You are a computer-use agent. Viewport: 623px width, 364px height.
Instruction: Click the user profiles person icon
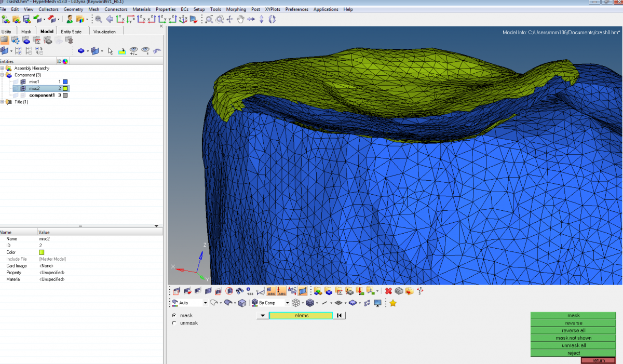(x=69, y=19)
